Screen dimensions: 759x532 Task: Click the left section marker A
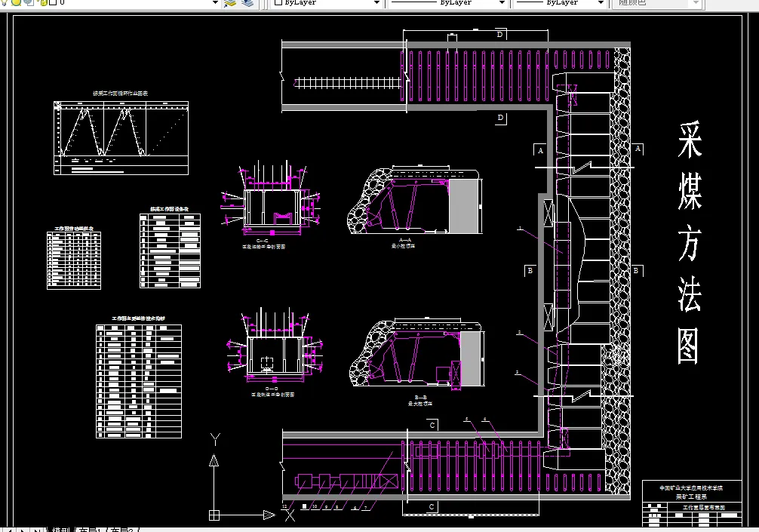[540, 150]
